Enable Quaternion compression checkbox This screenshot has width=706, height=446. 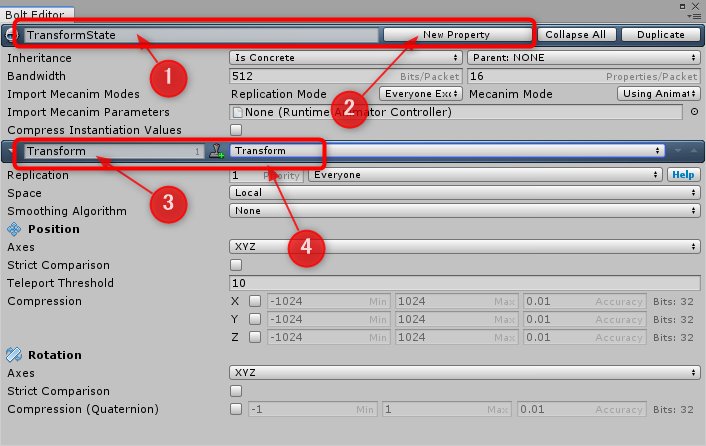(x=236, y=409)
